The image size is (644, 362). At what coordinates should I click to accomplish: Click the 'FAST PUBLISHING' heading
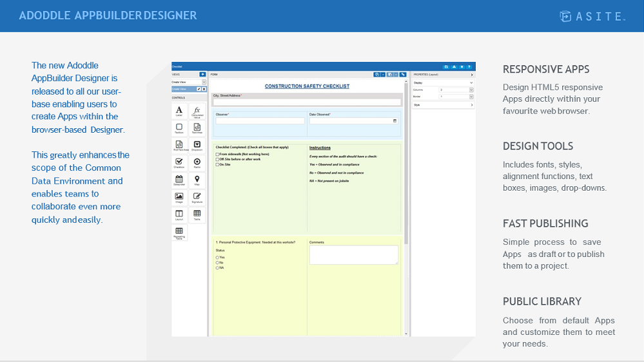pyautogui.click(x=545, y=224)
